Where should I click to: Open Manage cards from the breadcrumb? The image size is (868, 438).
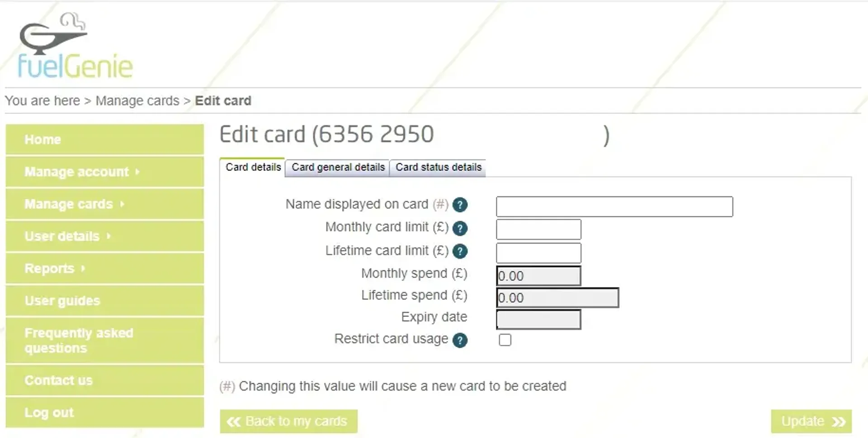[137, 100]
